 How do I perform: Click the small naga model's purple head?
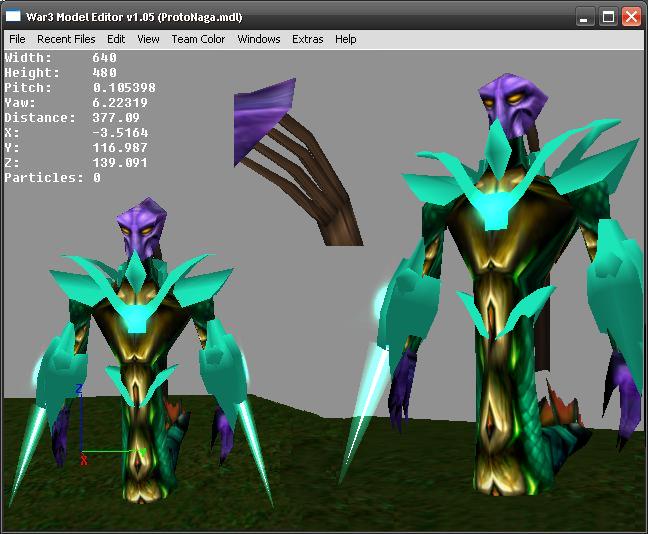click(x=141, y=227)
